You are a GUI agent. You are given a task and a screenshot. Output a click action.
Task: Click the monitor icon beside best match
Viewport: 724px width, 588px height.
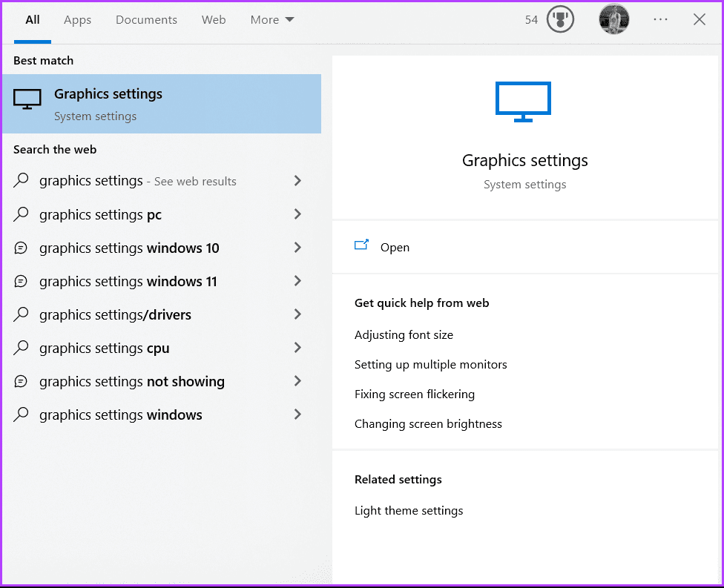coord(27,99)
